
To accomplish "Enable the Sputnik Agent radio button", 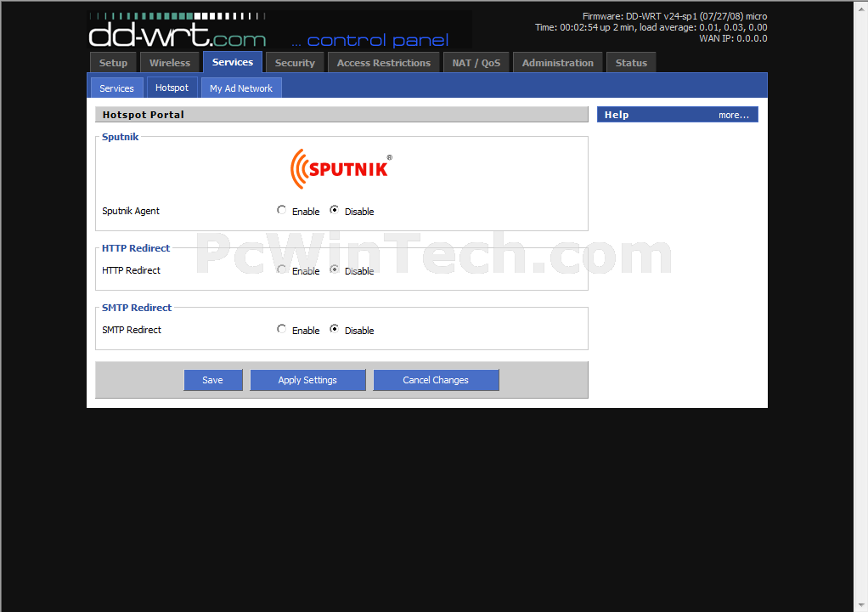I will pyautogui.click(x=282, y=210).
